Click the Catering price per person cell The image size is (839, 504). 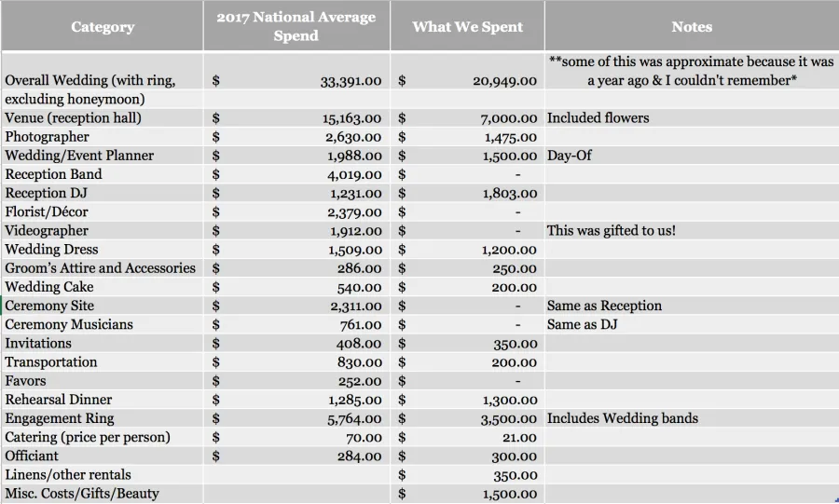coord(103,437)
